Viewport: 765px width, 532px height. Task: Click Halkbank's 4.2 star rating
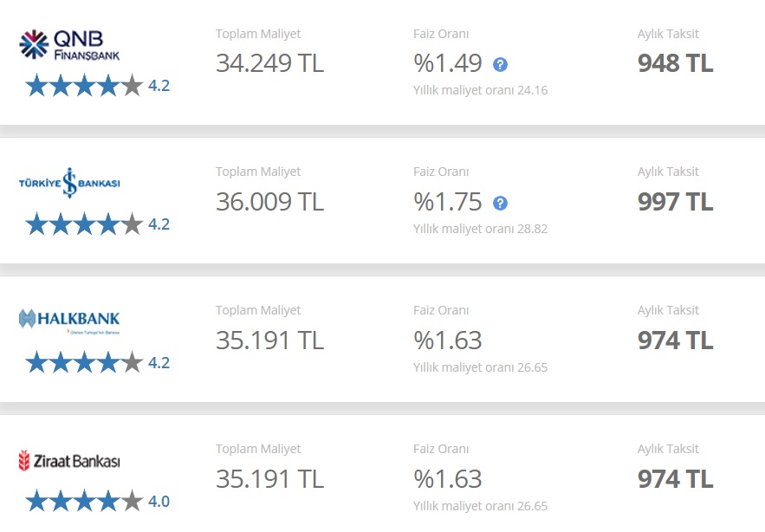(98, 363)
